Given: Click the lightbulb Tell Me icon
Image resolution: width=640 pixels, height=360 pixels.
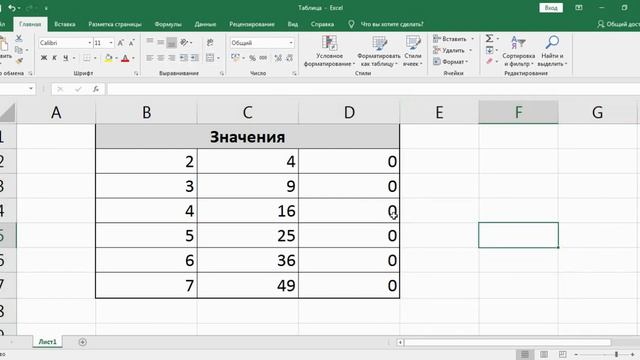Looking at the screenshot, I should pyautogui.click(x=351, y=24).
